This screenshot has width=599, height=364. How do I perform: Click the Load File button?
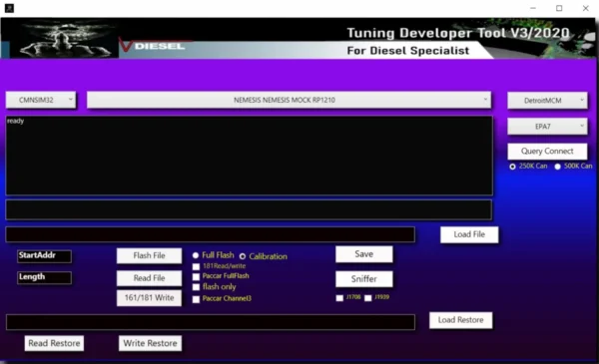[x=469, y=234]
